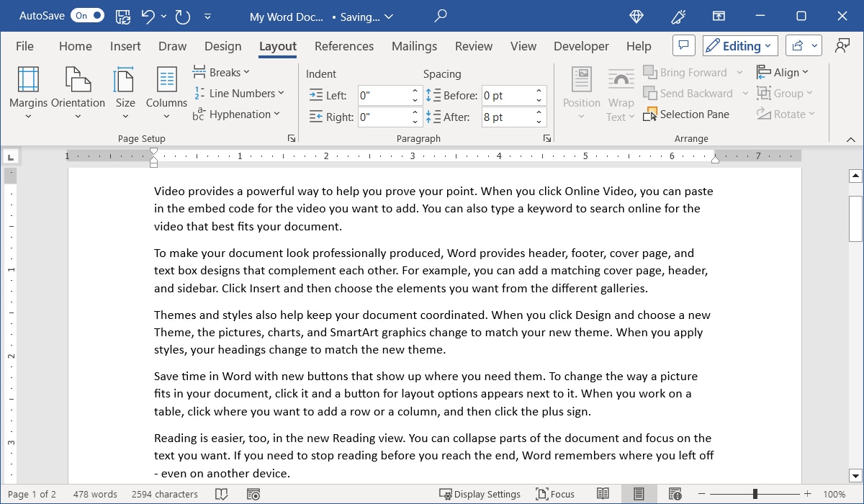Switch to Read Mode view
Screen dimensions: 864x504
604,494
